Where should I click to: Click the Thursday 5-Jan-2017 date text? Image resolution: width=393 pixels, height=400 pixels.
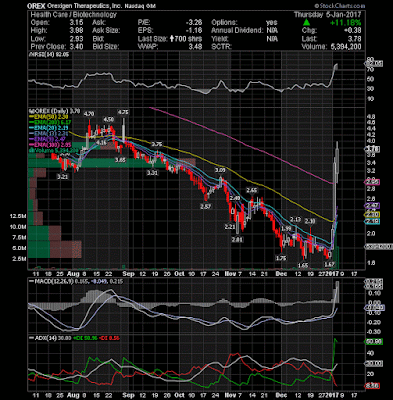tap(328, 15)
